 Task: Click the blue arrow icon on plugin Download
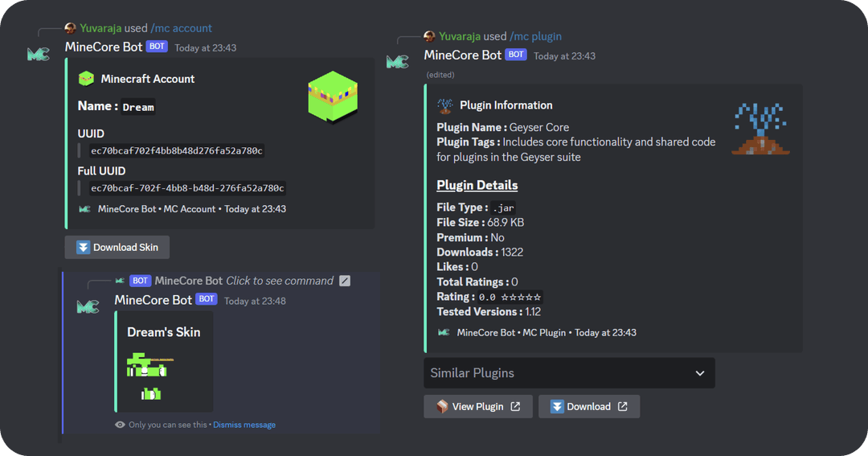click(x=557, y=407)
